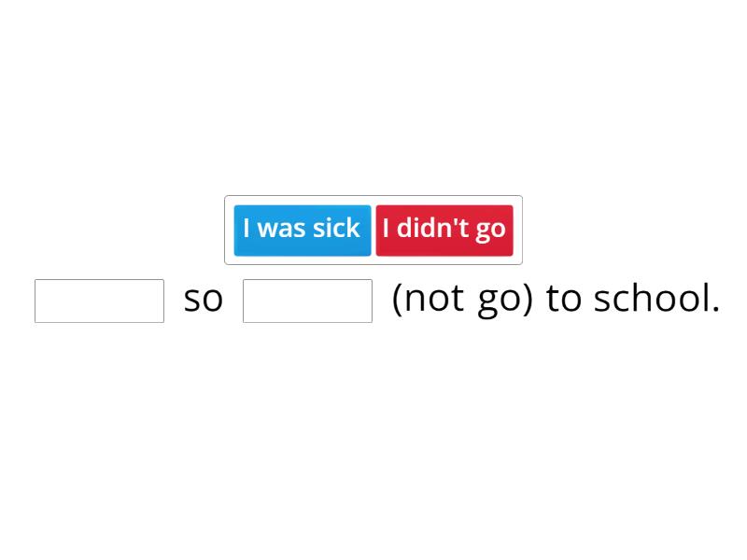Click the empty box before "so"
This screenshot has height=560, width=747.
99,301
